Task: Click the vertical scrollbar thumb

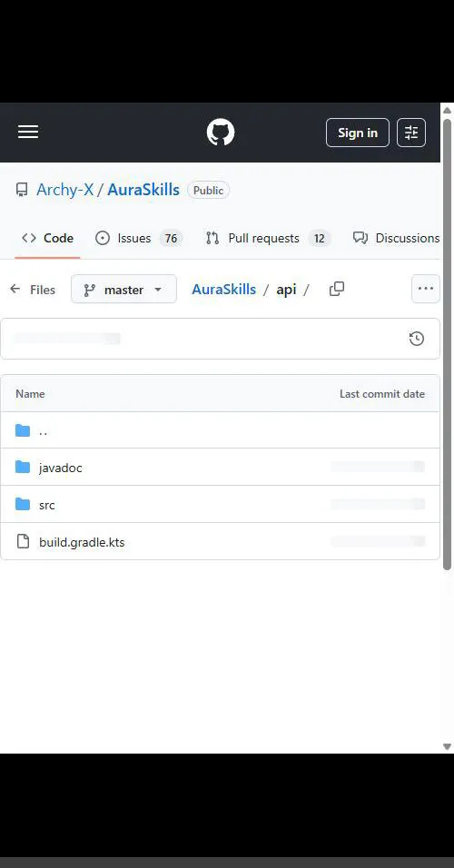Action: 448,343
